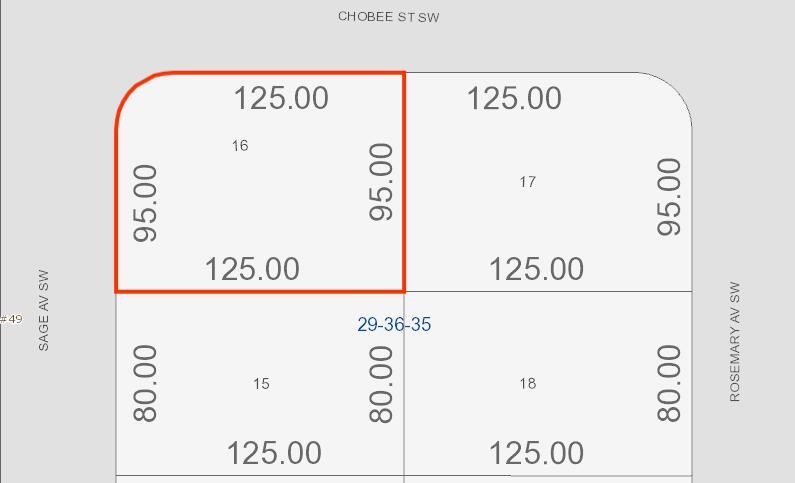Click the 80.00 dimension on lot 18's Rosemary side

(668, 384)
